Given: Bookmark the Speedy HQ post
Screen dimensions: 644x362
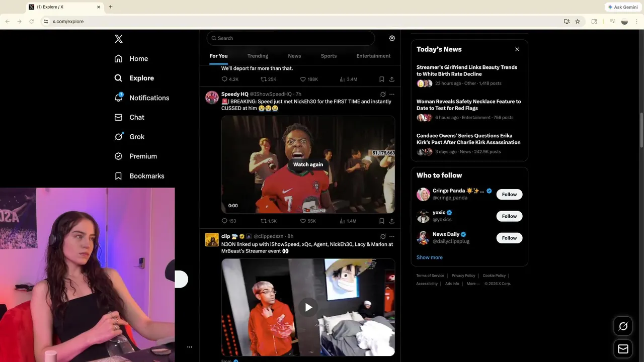Looking at the screenshot, I should pos(381,221).
